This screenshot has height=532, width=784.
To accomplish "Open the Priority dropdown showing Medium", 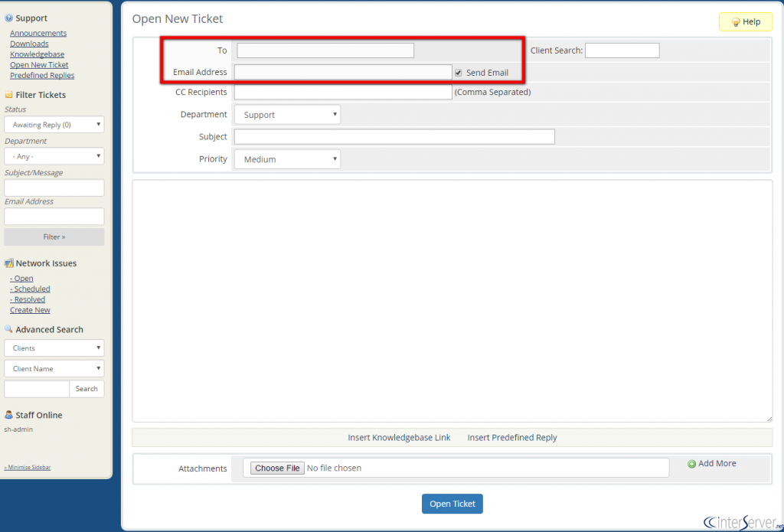I will [288, 159].
